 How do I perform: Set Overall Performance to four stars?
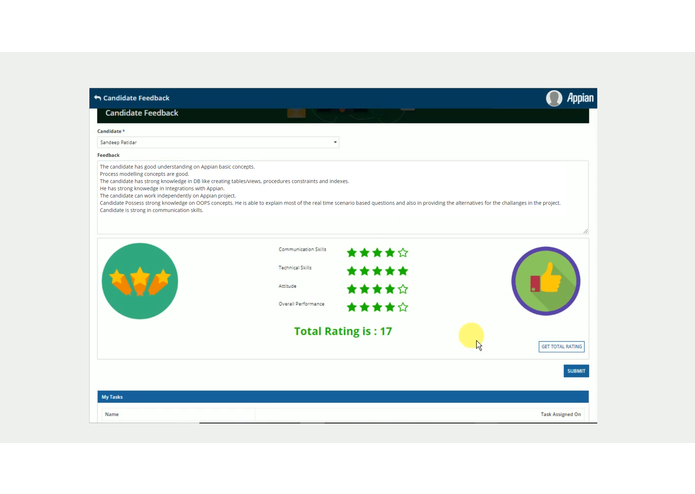[x=390, y=307]
